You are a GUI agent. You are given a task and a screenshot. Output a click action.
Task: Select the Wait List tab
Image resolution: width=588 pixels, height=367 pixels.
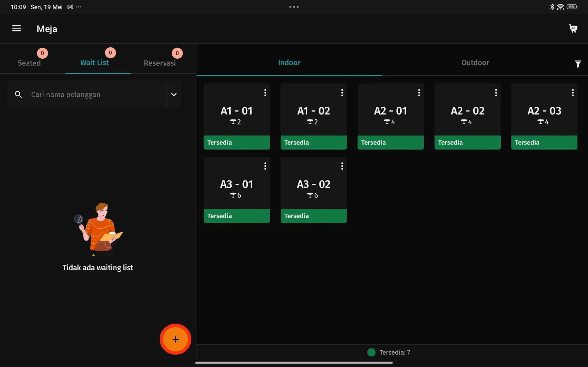click(x=94, y=63)
